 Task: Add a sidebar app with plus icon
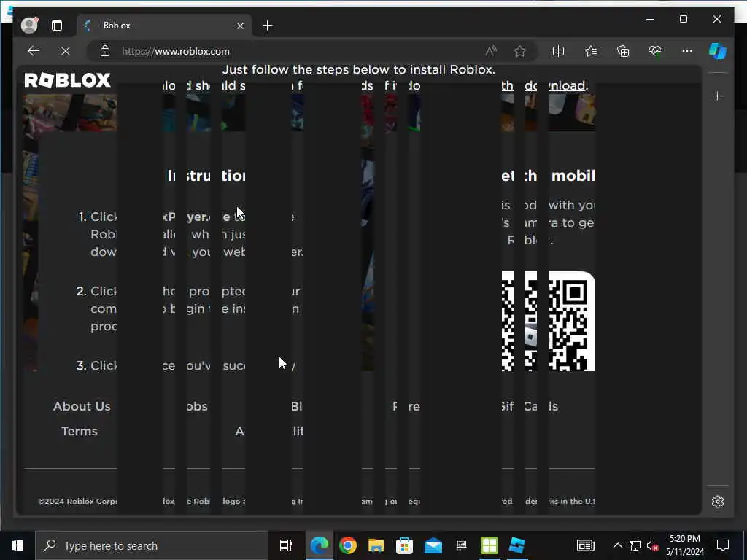(x=718, y=96)
